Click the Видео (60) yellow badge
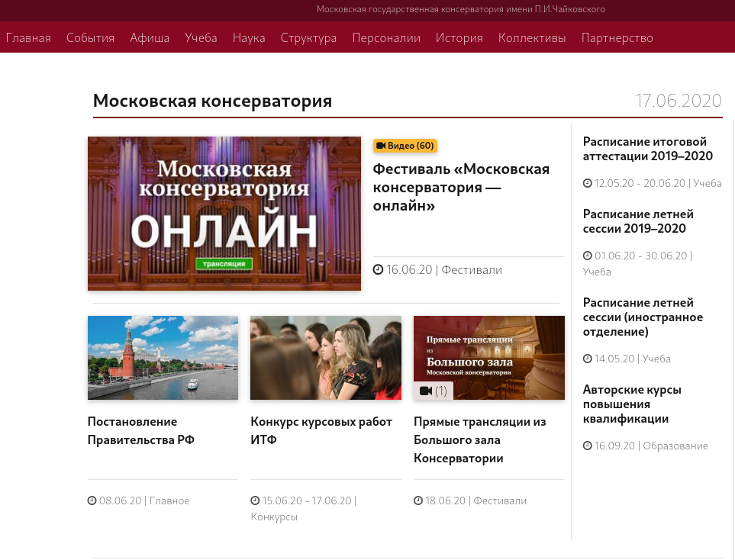 click(x=405, y=146)
